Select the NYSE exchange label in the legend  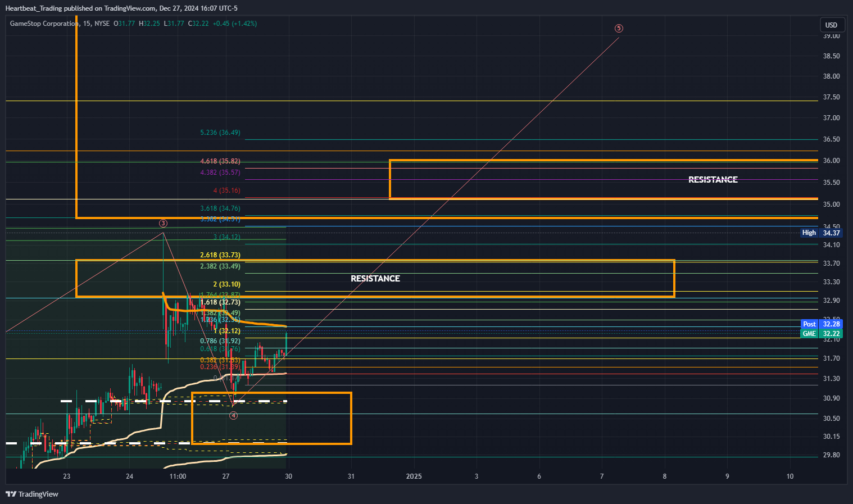[x=102, y=24]
